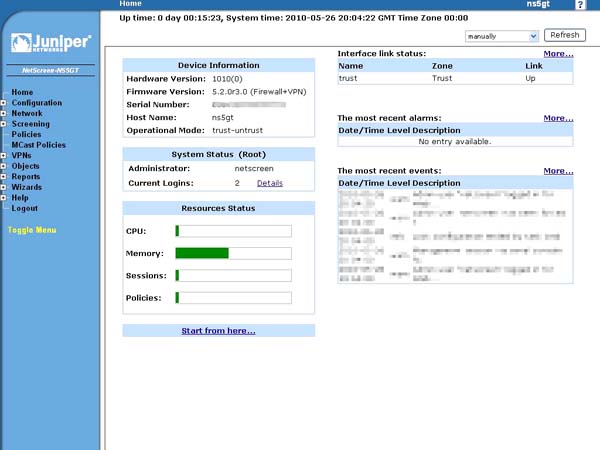This screenshot has width=600, height=450.
Task: Expand the Screening menu node
Action: [x=3, y=124]
